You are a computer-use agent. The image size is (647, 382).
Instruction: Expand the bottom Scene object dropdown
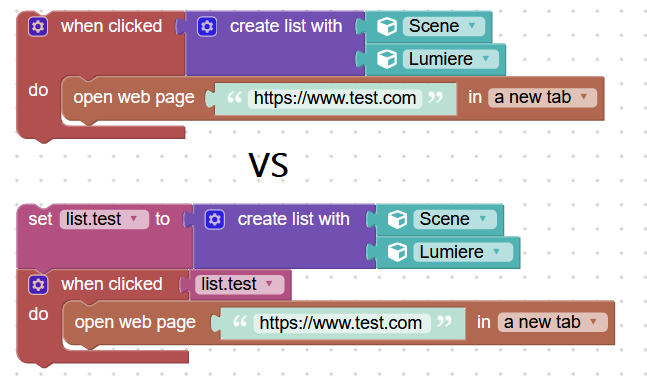pyautogui.click(x=455, y=219)
